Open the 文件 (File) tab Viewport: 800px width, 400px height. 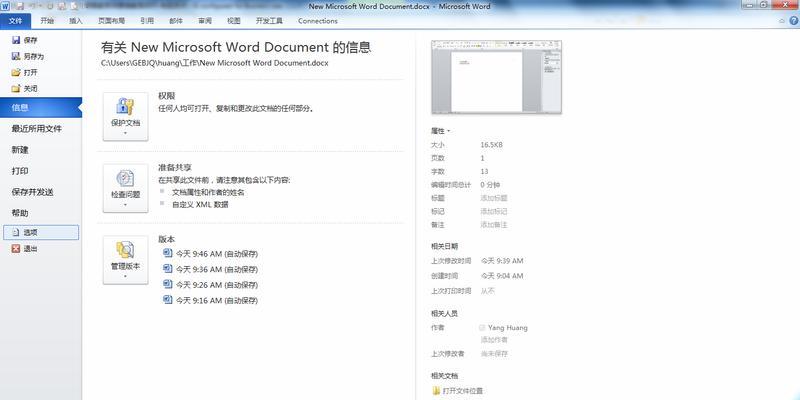pyautogui.click(x=16, y=21)
